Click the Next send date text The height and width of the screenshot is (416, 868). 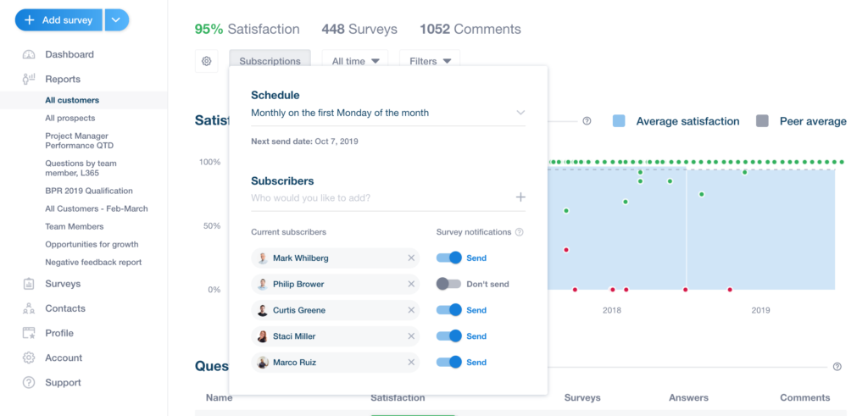tap(304, 141)
